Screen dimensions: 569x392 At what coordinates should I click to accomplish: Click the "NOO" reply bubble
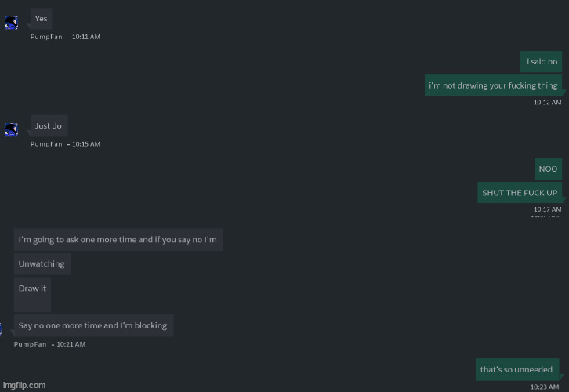click(548, 169)
